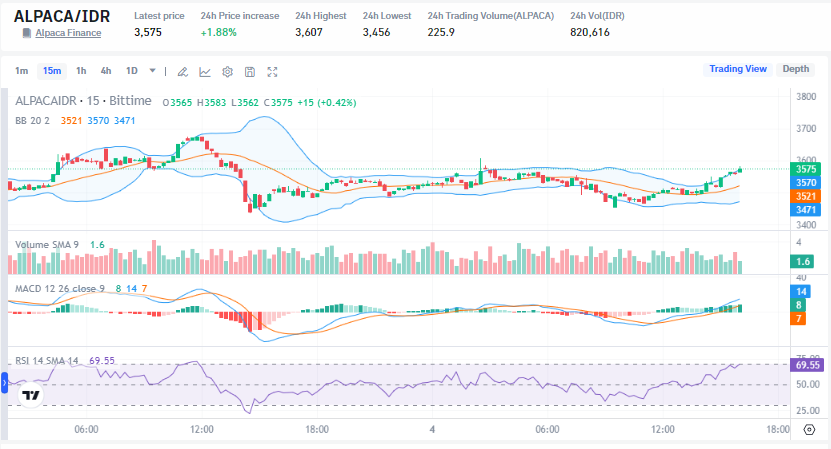Screen dimensions: 831x449
Task: Open the drawing tools pencil icon
Action: pyautogui.click(x=182, y=72)
